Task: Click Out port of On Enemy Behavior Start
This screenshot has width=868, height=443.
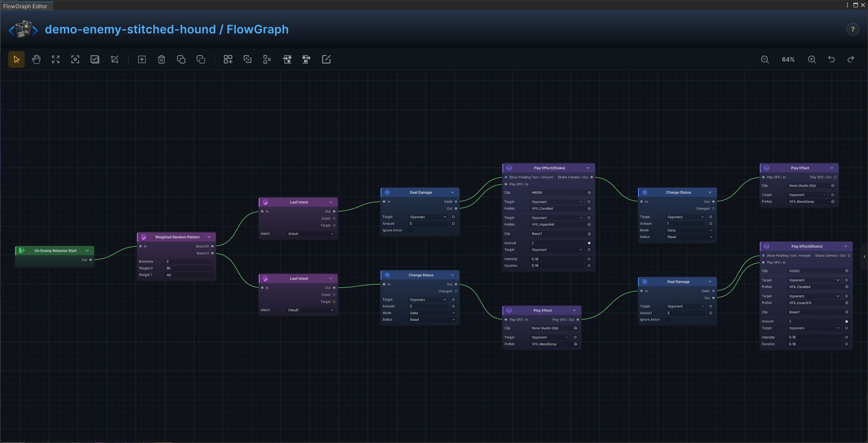Action: click(90, 260)
